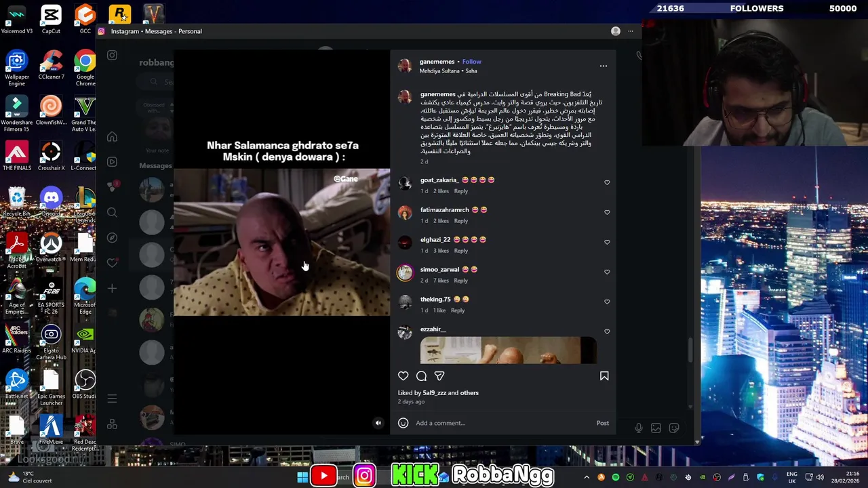Post the comment with the Post button
The image size is (868, 488).
[x=603, y=423]
